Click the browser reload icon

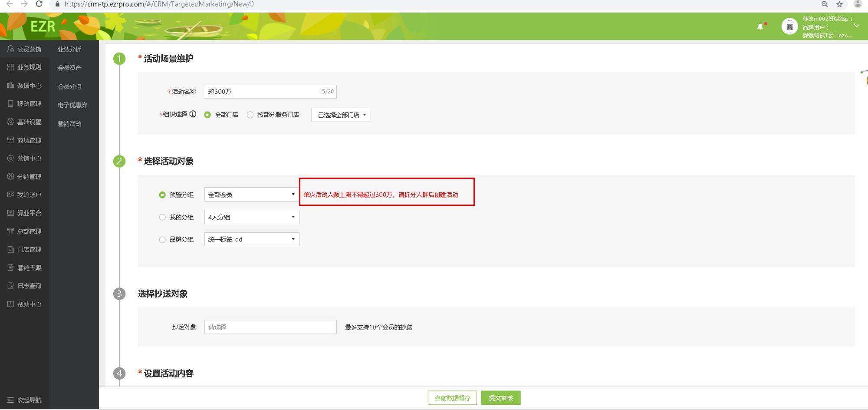tap(39, 4)
